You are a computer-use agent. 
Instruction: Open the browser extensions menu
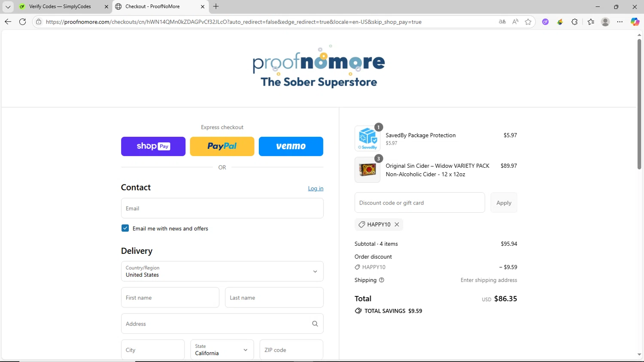574,22
